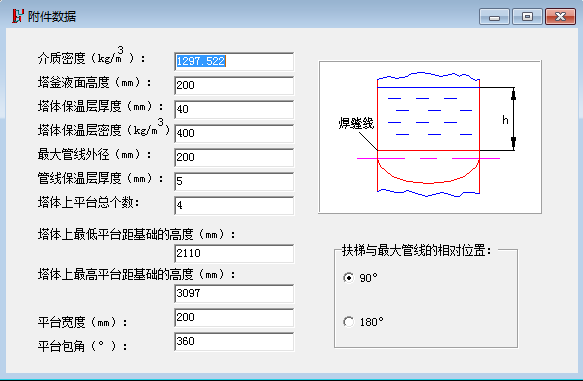Click the 平台包角 label text
The height and width of the screenshot is (381, 583).
click(x=83, y=346)
